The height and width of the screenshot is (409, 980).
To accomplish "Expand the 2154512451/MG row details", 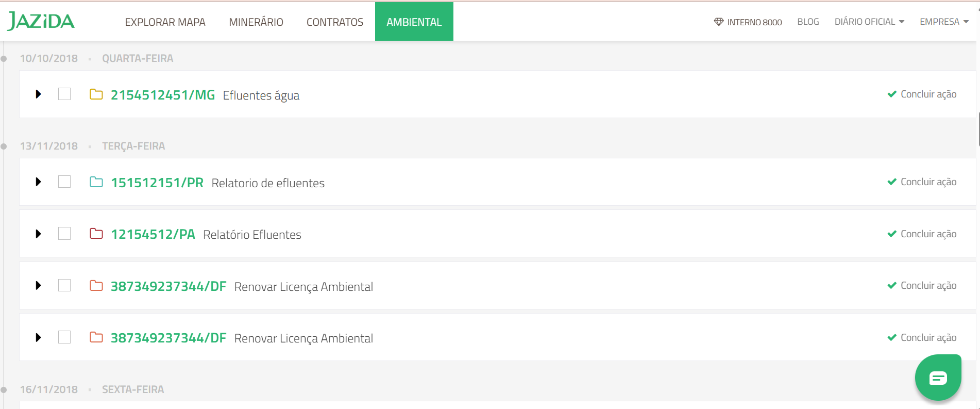I will point(38,94).
